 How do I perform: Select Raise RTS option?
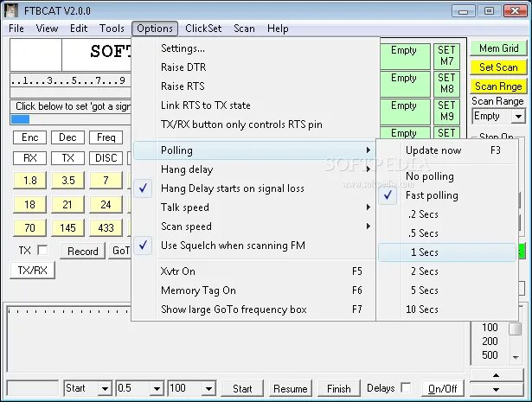255,86
